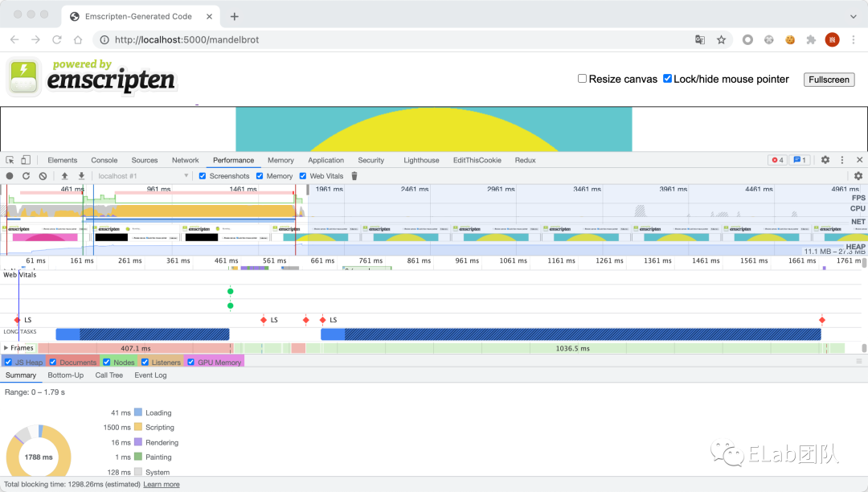Click the browser forward arrow
Viewport: 868px width, 492px height.
[x=35, y=40]
